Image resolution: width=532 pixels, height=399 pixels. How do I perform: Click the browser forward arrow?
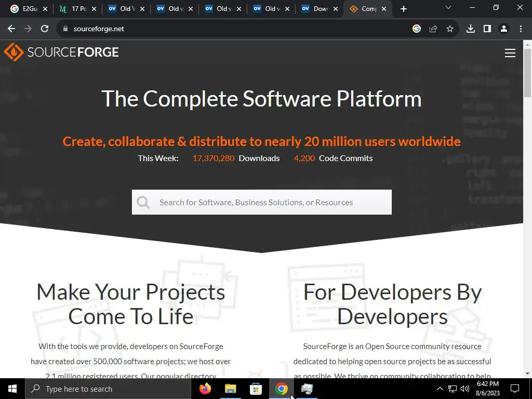28,29
